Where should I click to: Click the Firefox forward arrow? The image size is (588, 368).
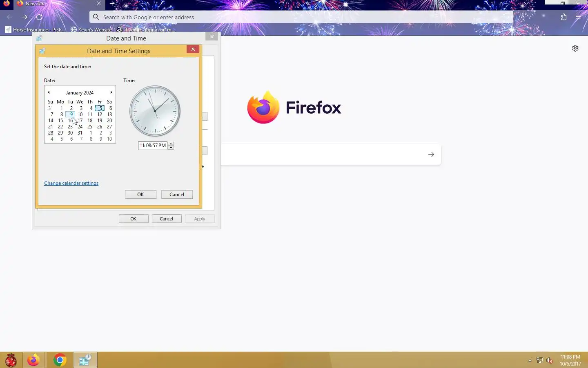[24, 17]
